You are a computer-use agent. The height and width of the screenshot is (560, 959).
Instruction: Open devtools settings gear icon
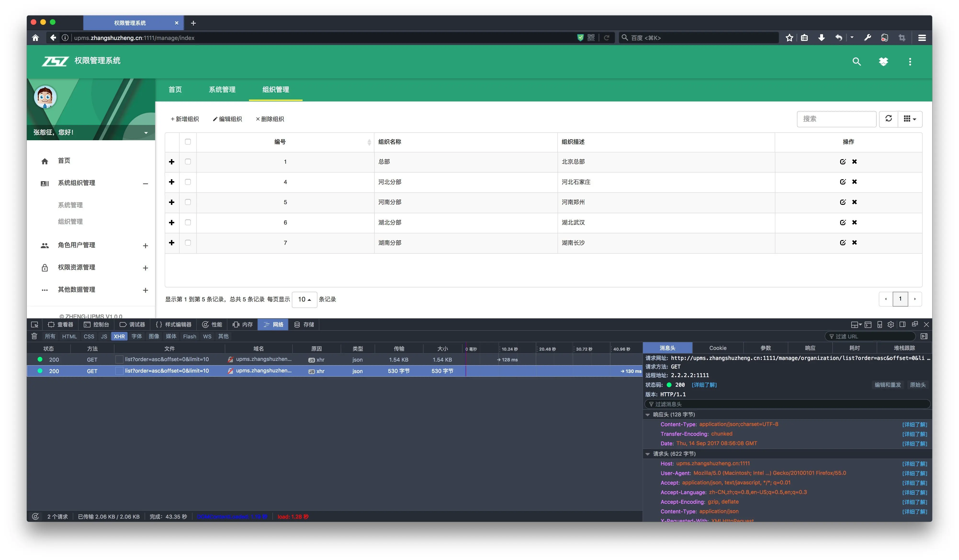pos(891,325)
